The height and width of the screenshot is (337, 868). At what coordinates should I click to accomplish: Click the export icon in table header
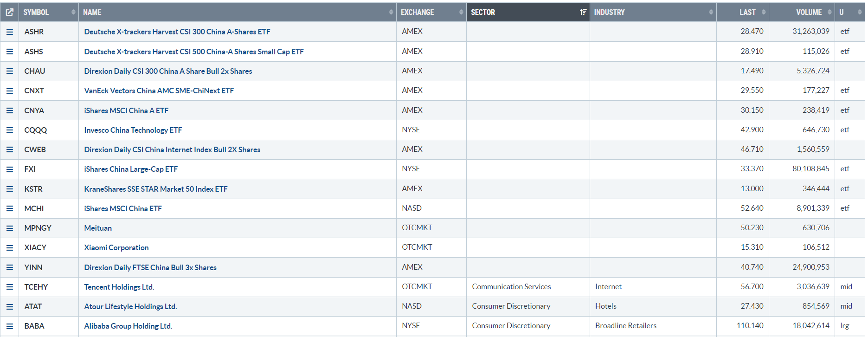coord(9,12)
